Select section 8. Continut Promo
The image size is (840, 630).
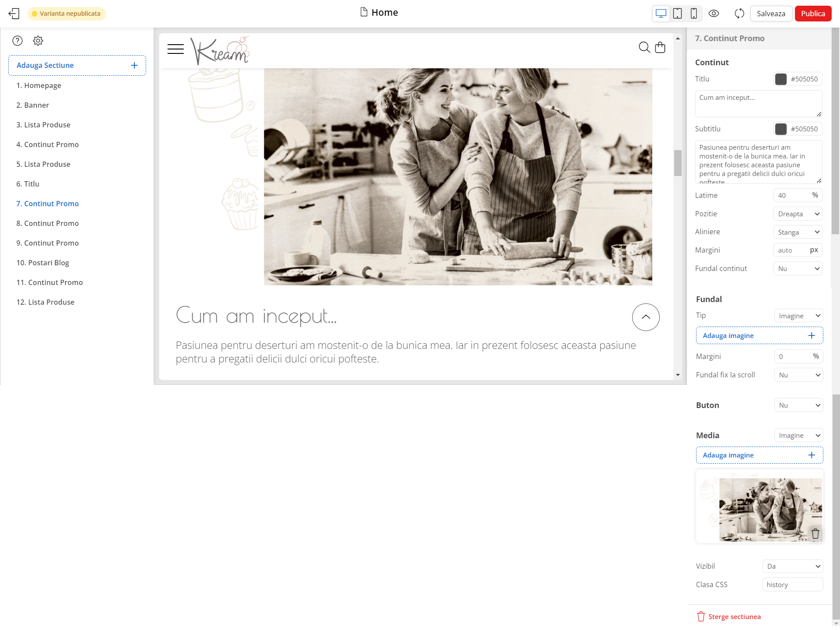tap(47, 223)
